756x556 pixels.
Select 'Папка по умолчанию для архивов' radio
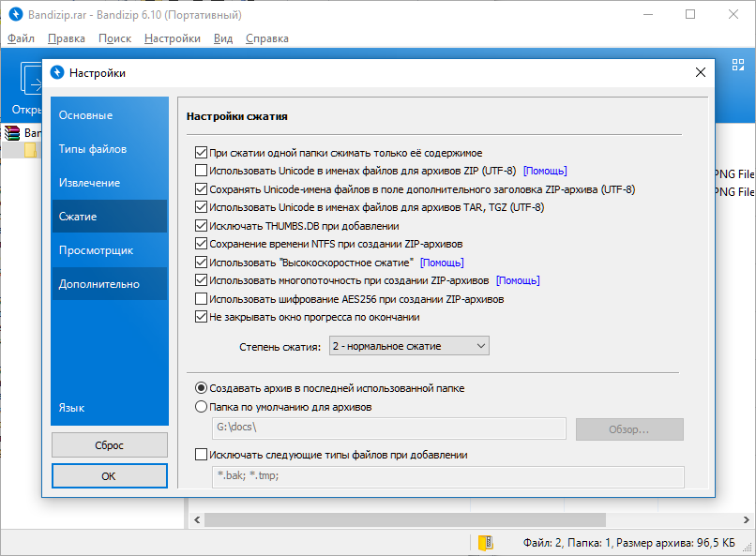(201, 407)
